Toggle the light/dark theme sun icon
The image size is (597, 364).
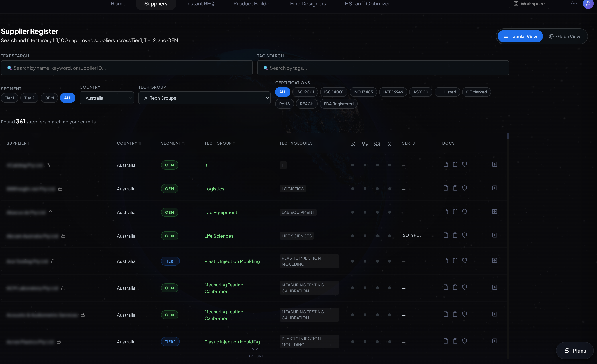point(574,4)
